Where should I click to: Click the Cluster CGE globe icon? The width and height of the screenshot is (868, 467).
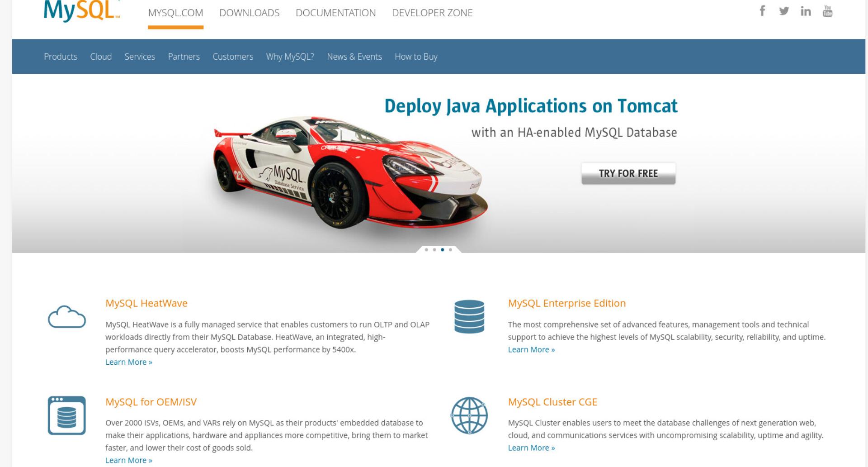click(x=469, y=415)
